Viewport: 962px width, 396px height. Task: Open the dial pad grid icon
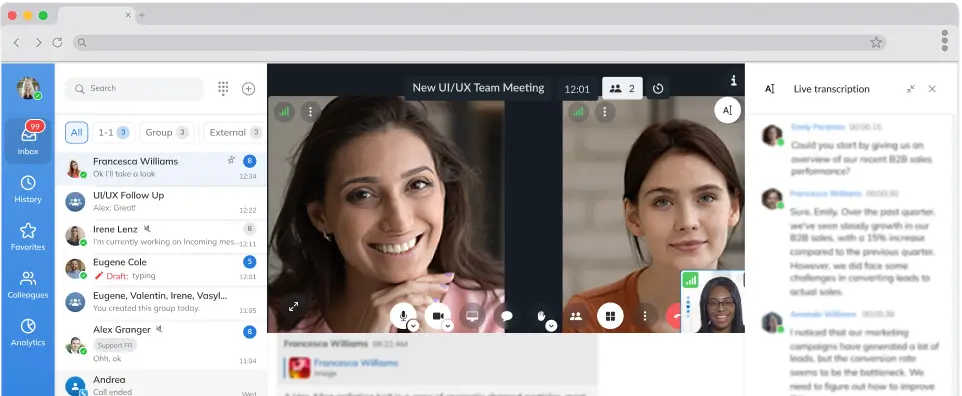tap(223, 88)
